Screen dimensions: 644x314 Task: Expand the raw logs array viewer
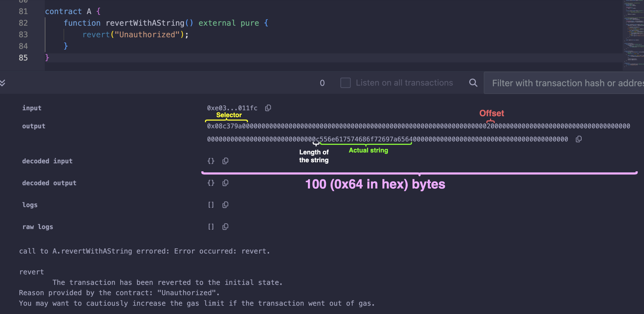coord(211,226)
